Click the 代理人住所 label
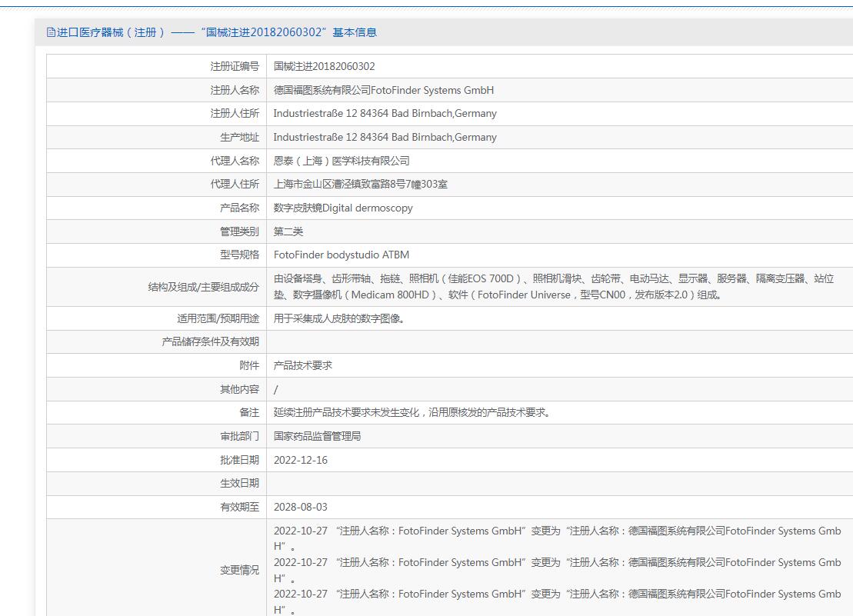 click(x=235, y=185)
